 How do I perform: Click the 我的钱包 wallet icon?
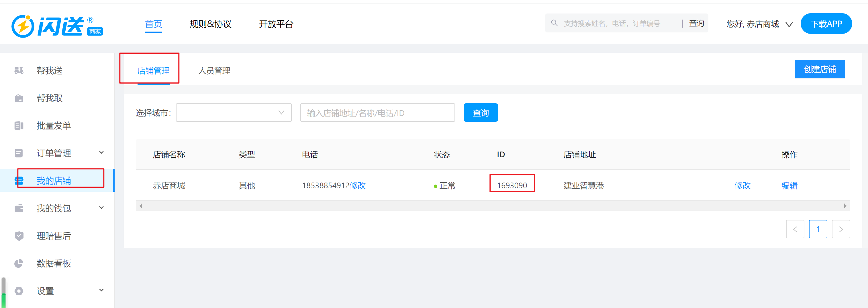click(x=19, y=208)
